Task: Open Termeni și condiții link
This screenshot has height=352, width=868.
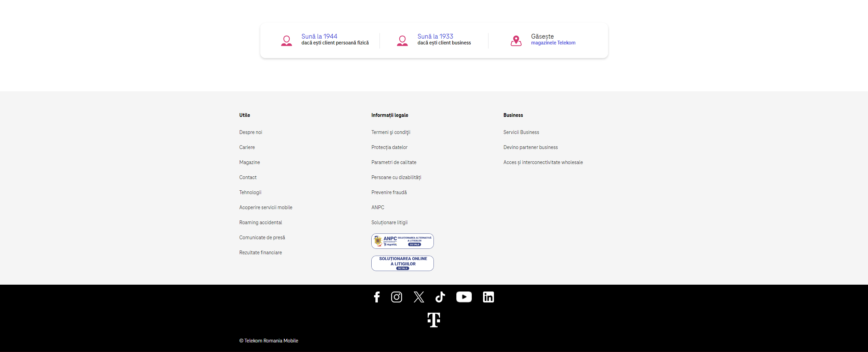Action: pos(390,132)
